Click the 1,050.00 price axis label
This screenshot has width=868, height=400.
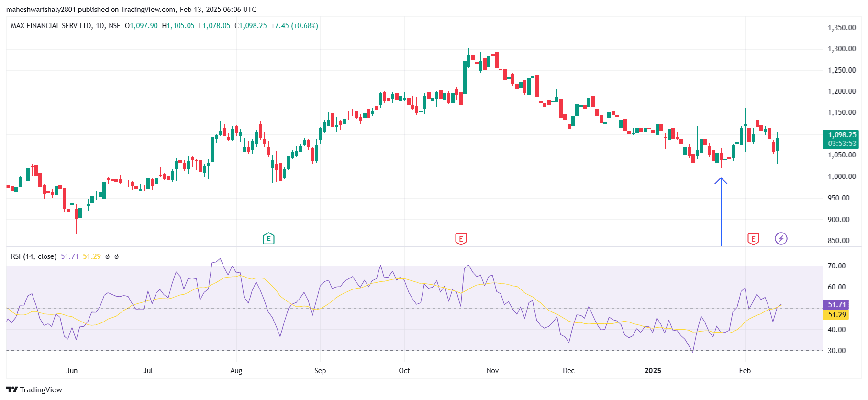842,155
